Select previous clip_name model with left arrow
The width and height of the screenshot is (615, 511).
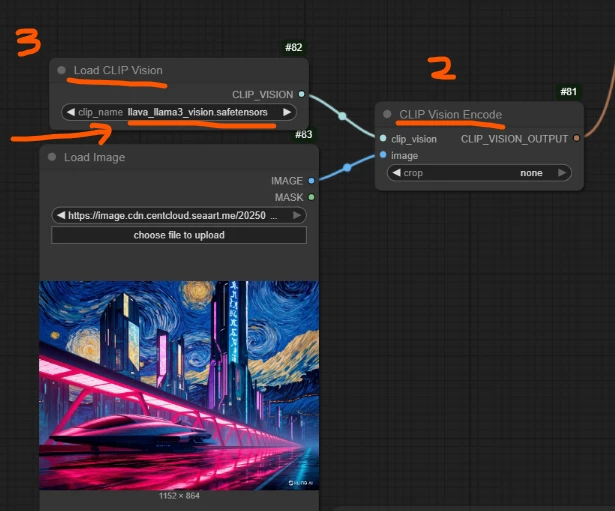pyautogui.click(x=71, y=112)
